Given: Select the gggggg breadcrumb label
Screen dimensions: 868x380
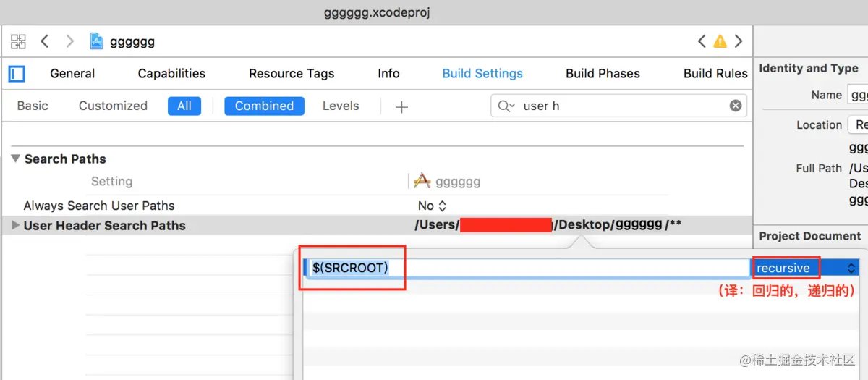Looking at the screenshot, I should coord(132,42).
